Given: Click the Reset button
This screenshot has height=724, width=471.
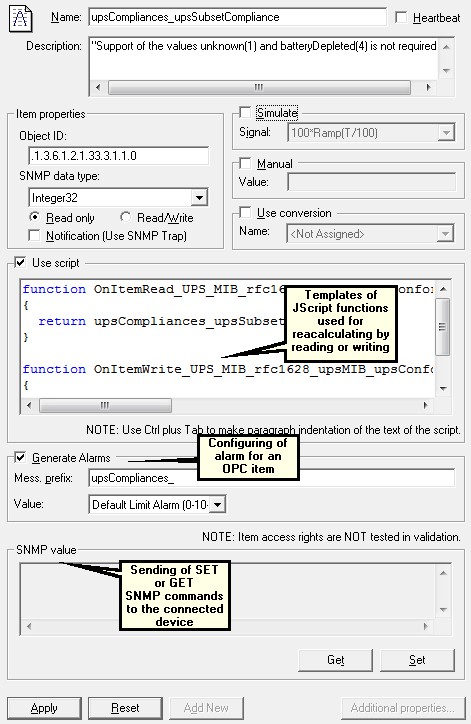Looking at the screenshot, I should (x=125, y=708).
